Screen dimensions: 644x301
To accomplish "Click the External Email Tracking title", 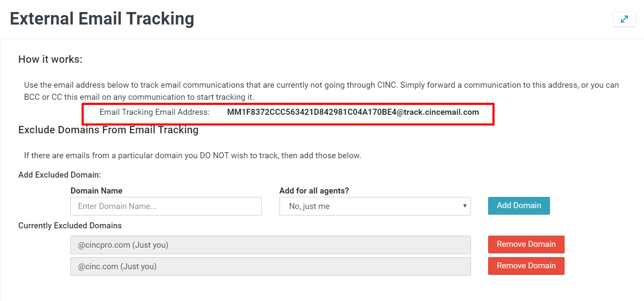I will pyautogui.click(x=102, y=18).
